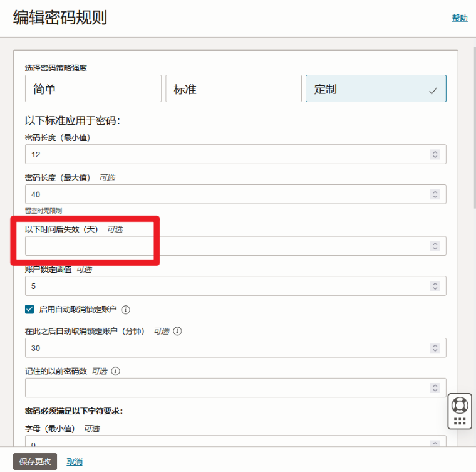Click into the 账户锁定阈值 input showing 5
476x472 pixels.
(225, 286)
